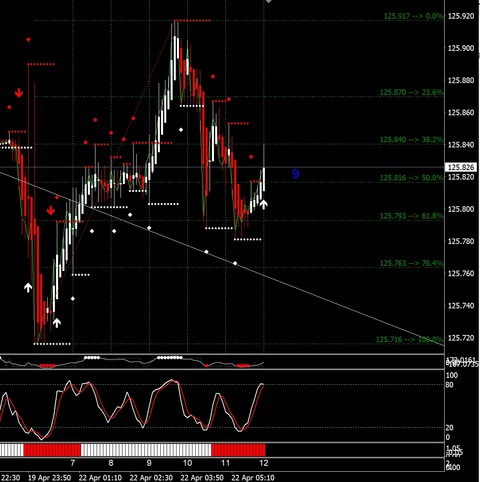Screen dimensions: 480x482
Task: Click the 22 Apr 02:30 time label
Action: point(151,478)
